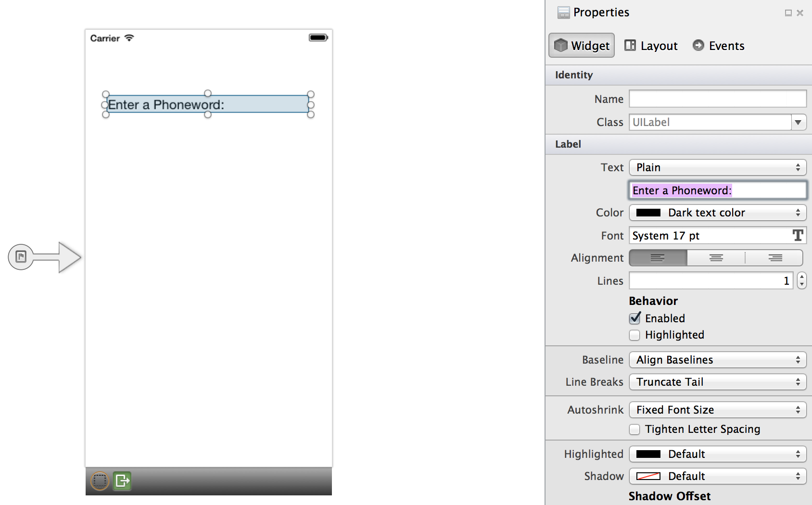
Task: Switch to the Layout tab
Action: click(x=651, y=46)
